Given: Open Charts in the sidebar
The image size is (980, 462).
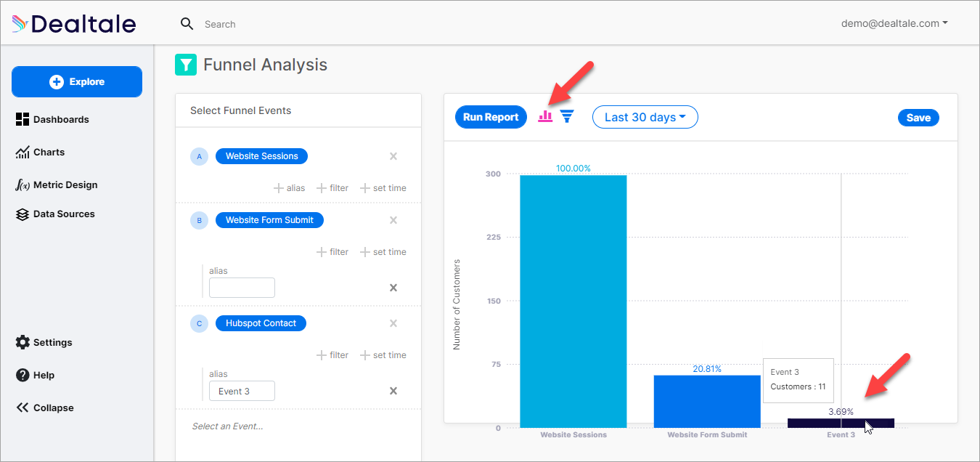Looking at the screenshot, I should click(40, 152).
